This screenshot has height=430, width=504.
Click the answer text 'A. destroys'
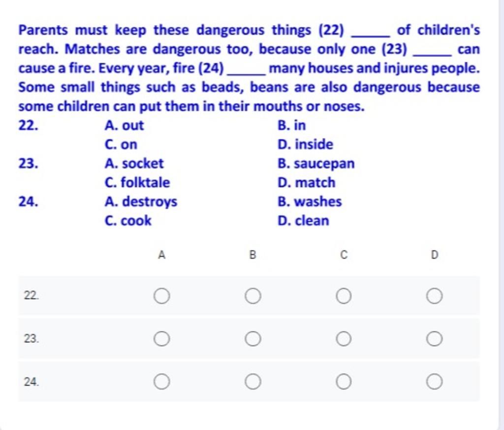coord(141,201)
